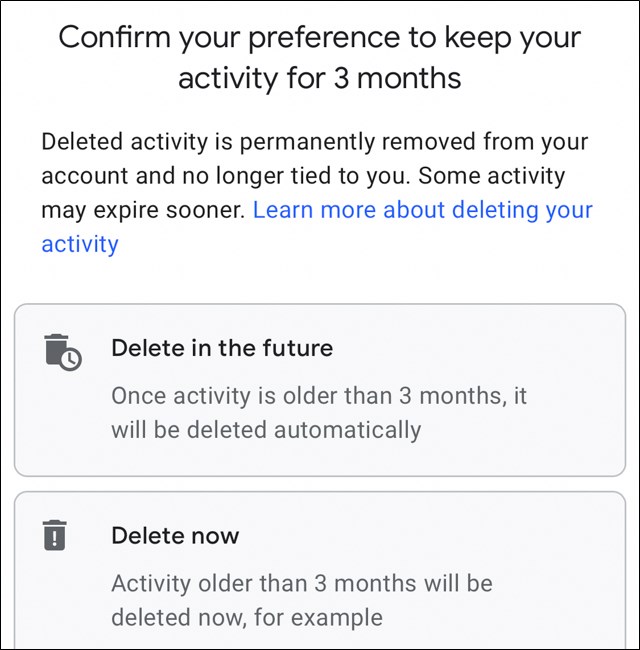Screen dimensions: 640x650
Task: Select the 'Delete in the future' title
Action: point(222,348)
